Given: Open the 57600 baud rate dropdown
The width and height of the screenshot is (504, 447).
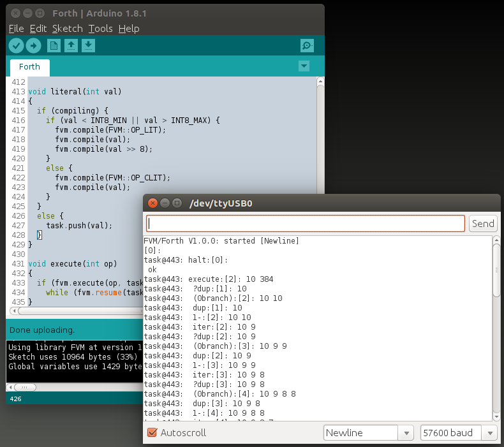Looking at the screenshot, I should 459,433.
